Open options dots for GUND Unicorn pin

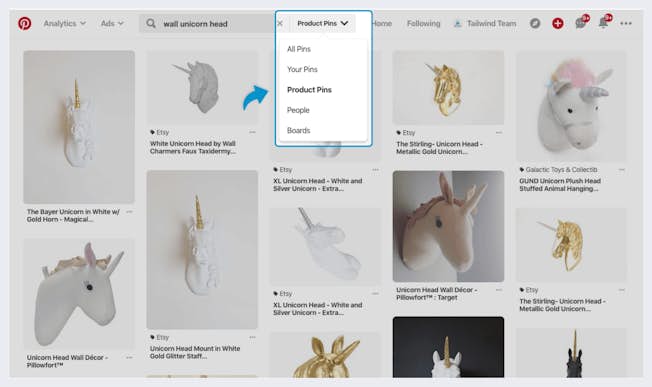click(x=622, y=170)
